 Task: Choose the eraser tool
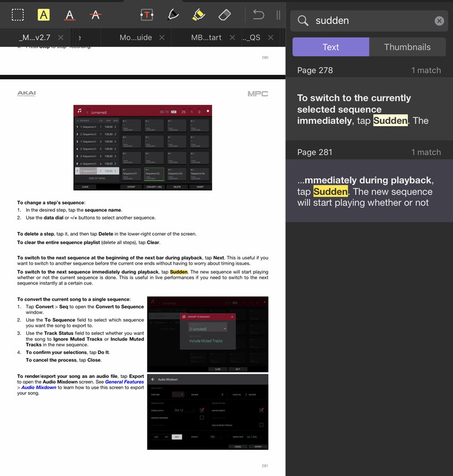(224, 14)
